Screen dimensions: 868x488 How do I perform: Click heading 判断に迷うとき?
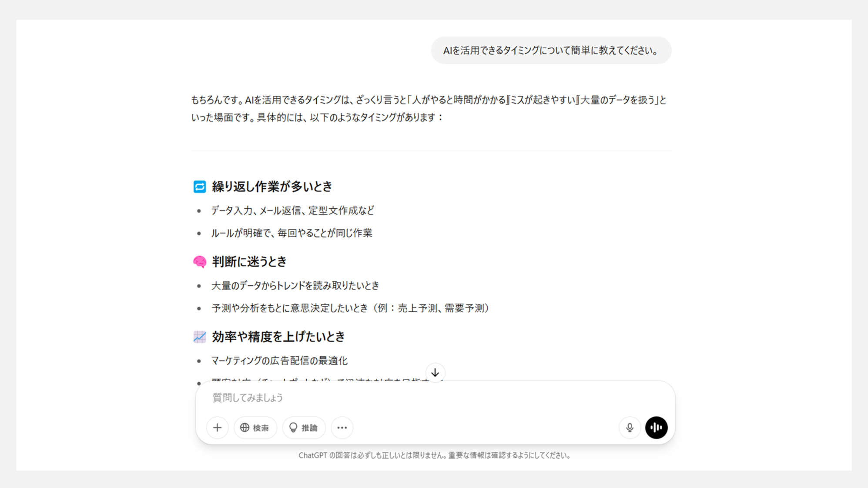[x=249, y=261]
